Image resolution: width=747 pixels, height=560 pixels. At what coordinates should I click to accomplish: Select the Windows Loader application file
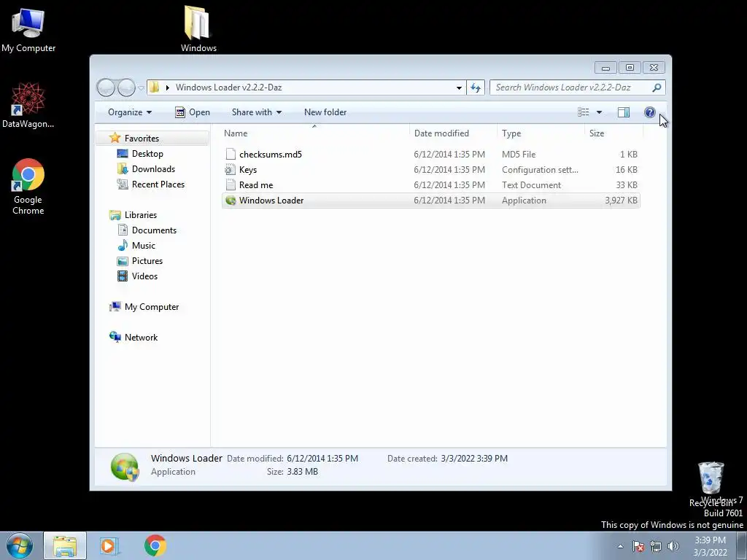[430, 201]
